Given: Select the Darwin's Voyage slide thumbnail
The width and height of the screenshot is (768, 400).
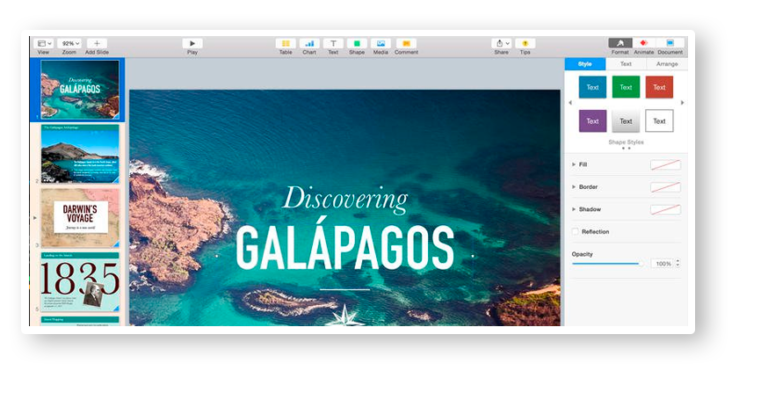Looking at the screenshot, I should (x=80, y=217).
